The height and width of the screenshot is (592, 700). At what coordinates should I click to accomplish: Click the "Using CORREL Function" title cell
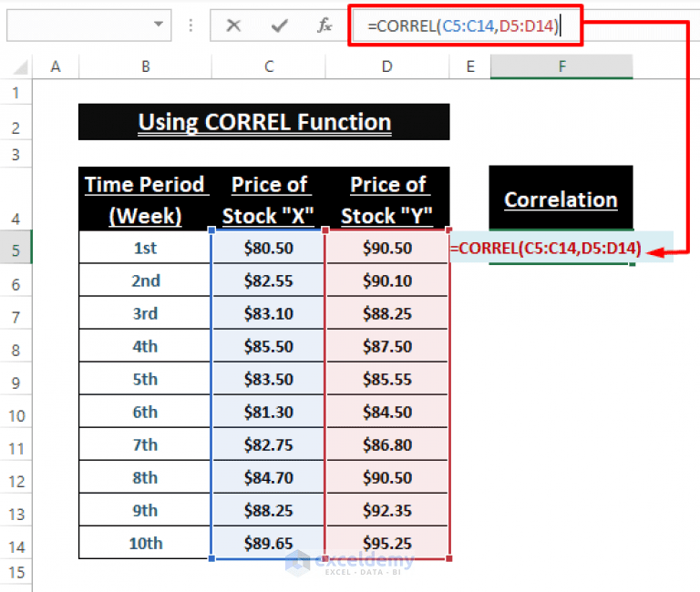coord(263,122)
